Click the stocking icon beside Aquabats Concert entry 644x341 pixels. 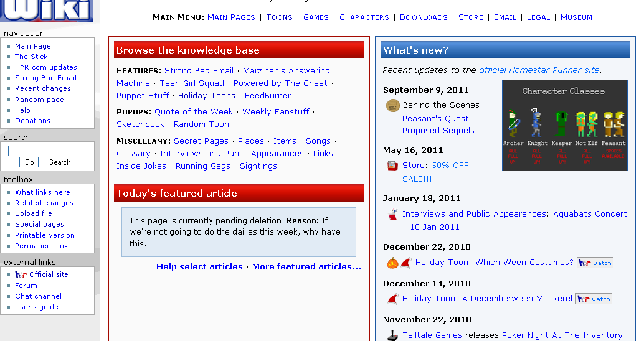392,214
